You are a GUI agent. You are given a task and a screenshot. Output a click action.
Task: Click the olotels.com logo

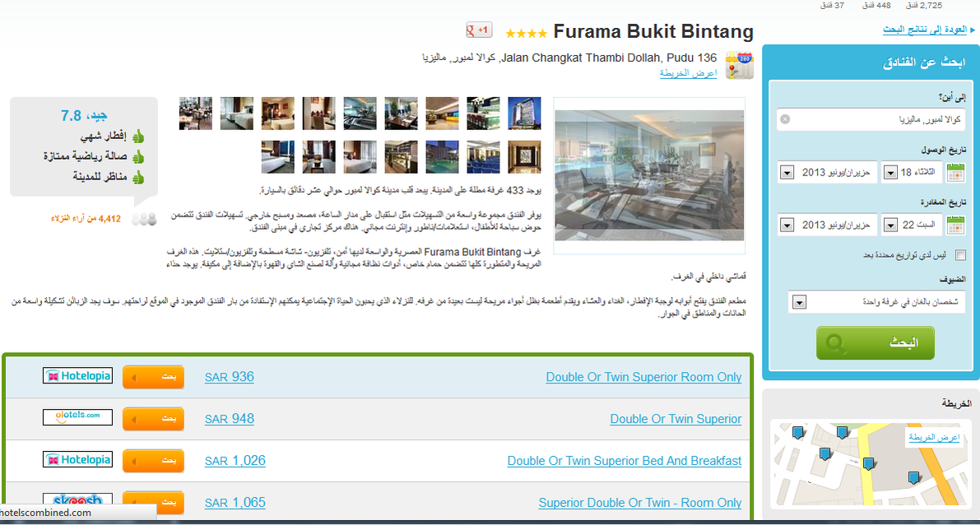point(77,417)
